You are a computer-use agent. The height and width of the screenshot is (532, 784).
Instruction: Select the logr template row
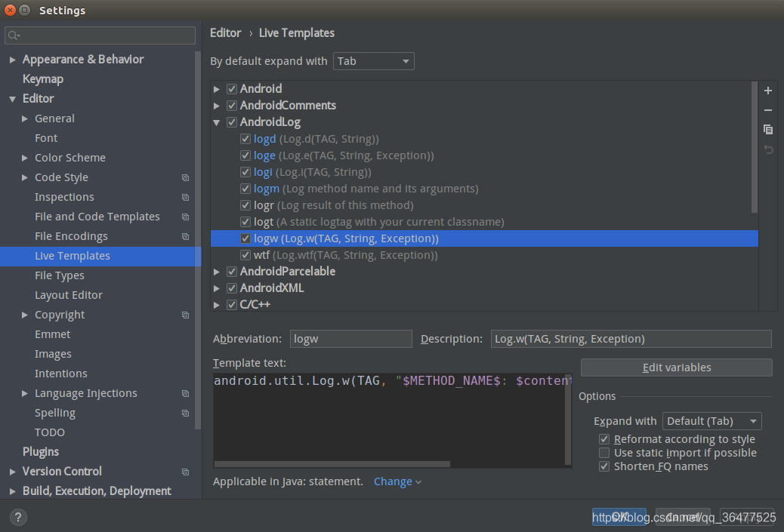tap(484, 204)
